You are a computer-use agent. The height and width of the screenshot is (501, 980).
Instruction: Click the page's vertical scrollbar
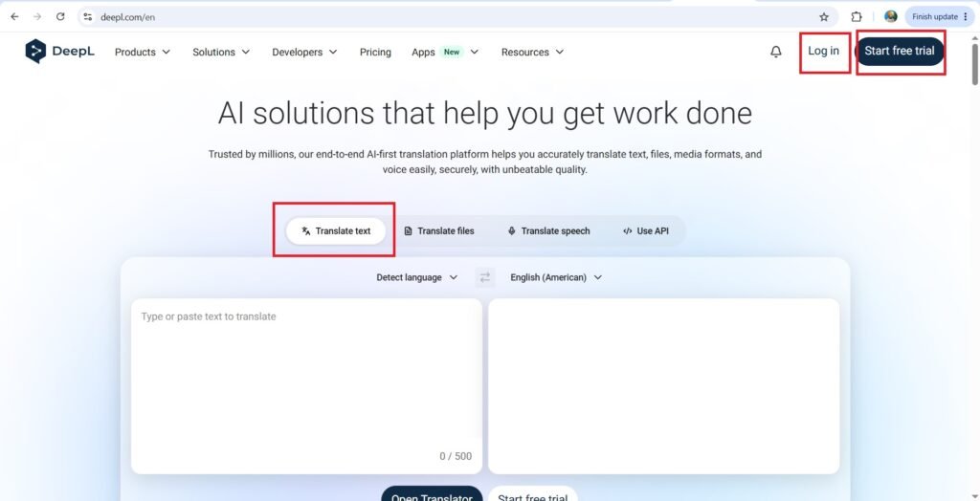[x=975, y=62]
